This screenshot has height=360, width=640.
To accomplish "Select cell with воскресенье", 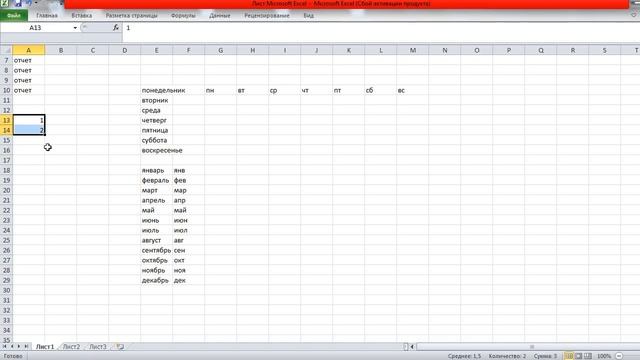I will [x=156, y=150].
